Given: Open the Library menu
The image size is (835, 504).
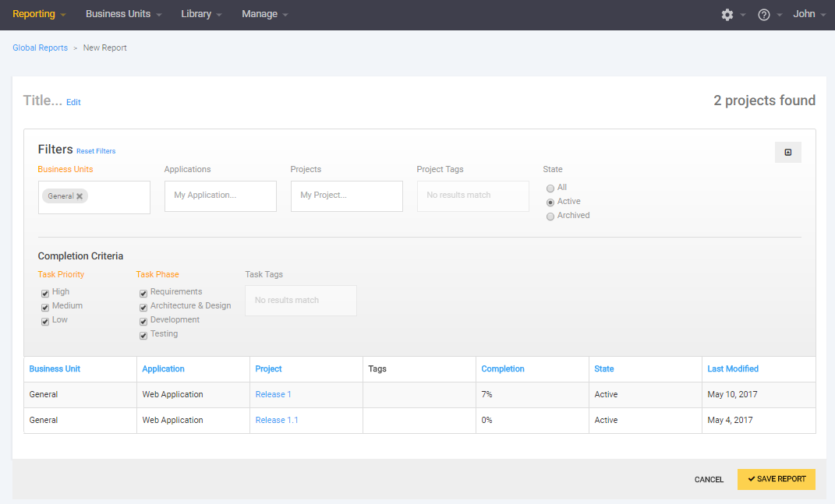Looking at the screenshot, I should coord(201,14).
